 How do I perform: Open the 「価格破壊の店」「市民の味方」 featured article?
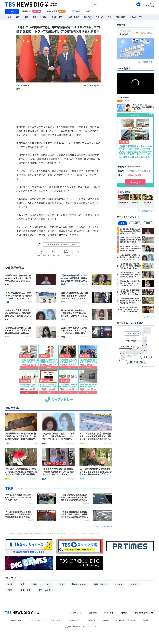click(21, 428)
